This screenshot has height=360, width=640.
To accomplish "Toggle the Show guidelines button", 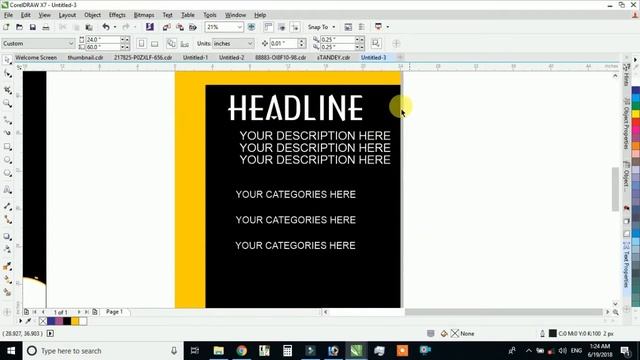I will [x=295, y=27].
